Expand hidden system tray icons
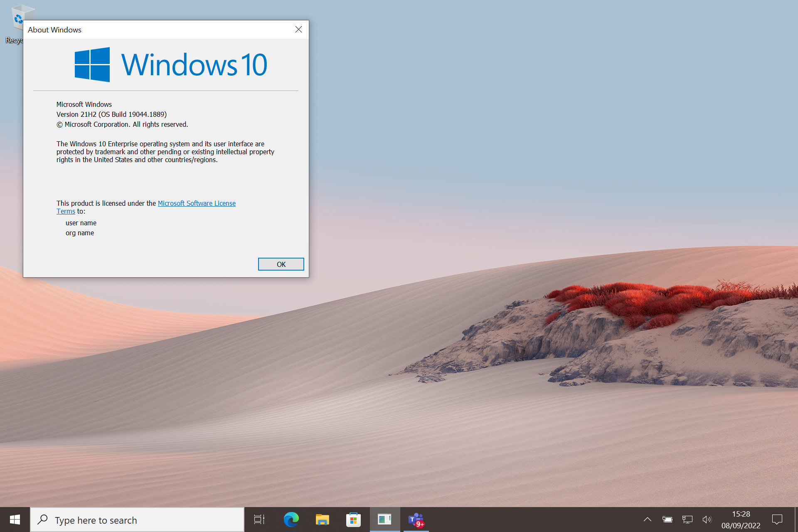The image size is (798, 532). coord(648,519)
